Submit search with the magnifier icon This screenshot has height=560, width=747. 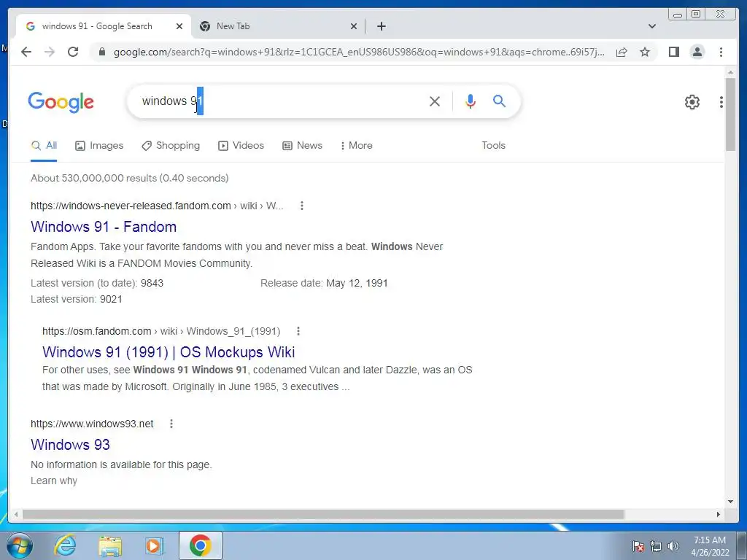point(499,101)
